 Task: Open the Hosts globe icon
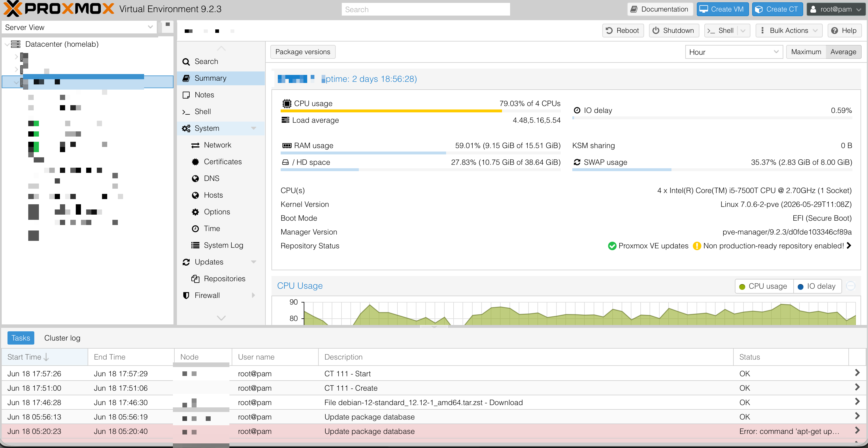point(195,195)
